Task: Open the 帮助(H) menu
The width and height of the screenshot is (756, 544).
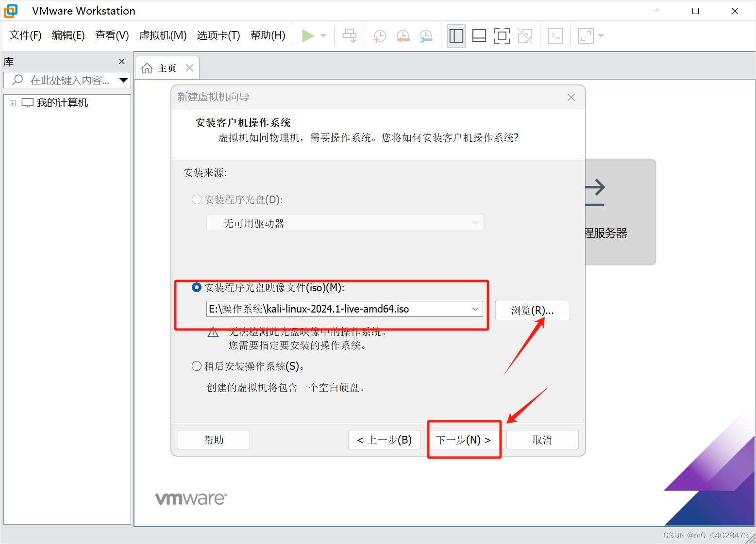Action: pyautogui.click(x=268, y=35)
